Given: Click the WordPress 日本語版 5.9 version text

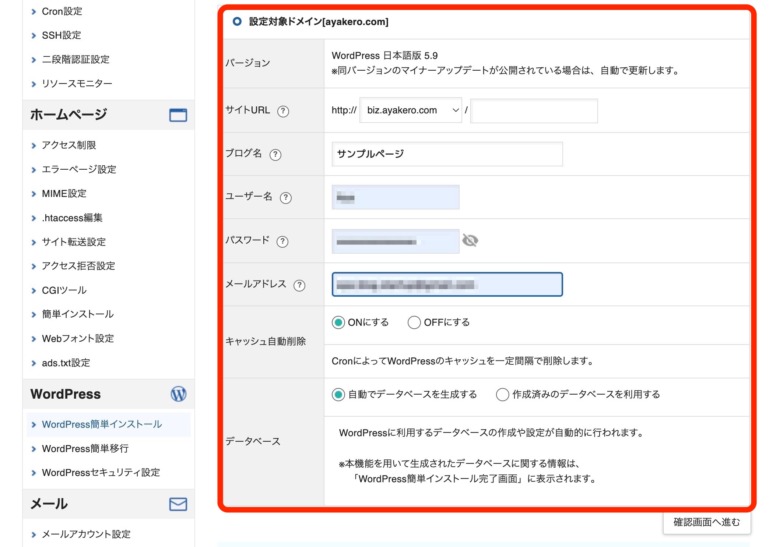Looking at the screenshot, I should [x=385, y=56].
